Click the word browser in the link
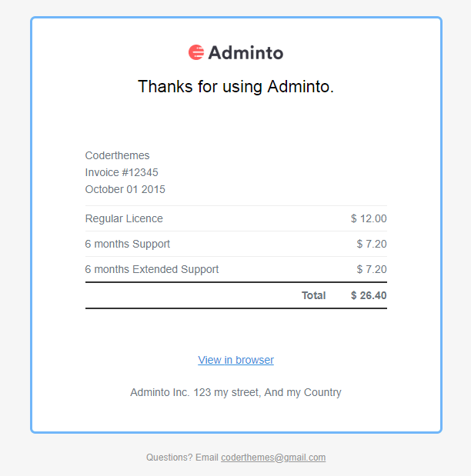This screenshot has height=476, width=471. (255, 360)
